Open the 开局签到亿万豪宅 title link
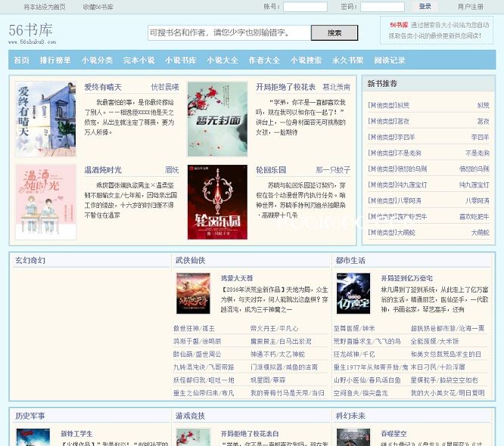 click(406, 278)
